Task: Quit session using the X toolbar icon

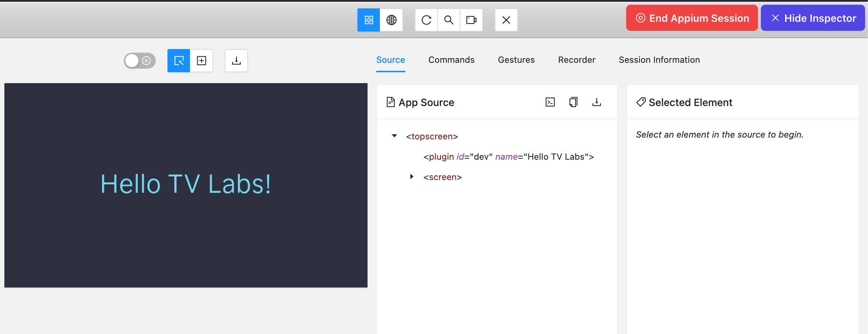Action: (506, 20)
